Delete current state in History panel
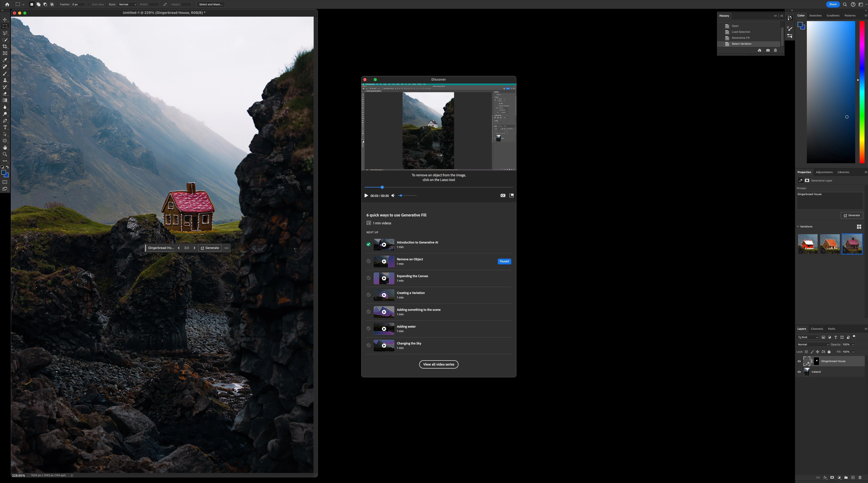The image size is (868, 483). (775, 50)
